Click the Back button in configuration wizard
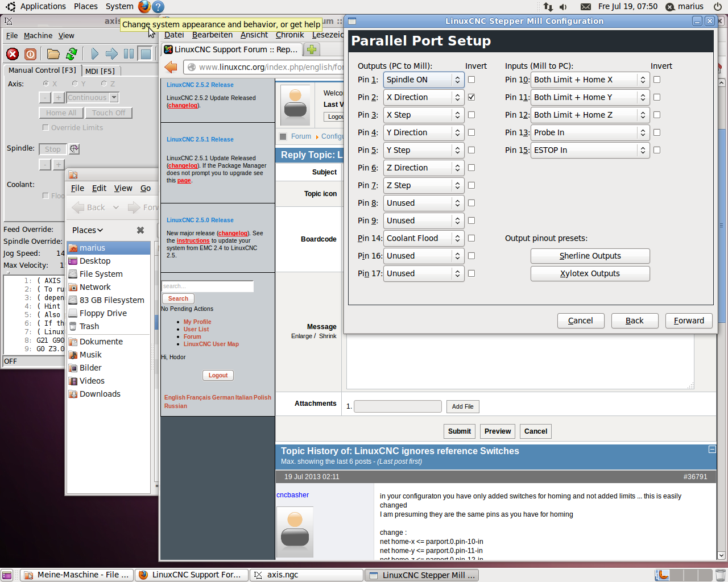The width and height of the screenshot is (728, 582). click(x=635, y=321)
